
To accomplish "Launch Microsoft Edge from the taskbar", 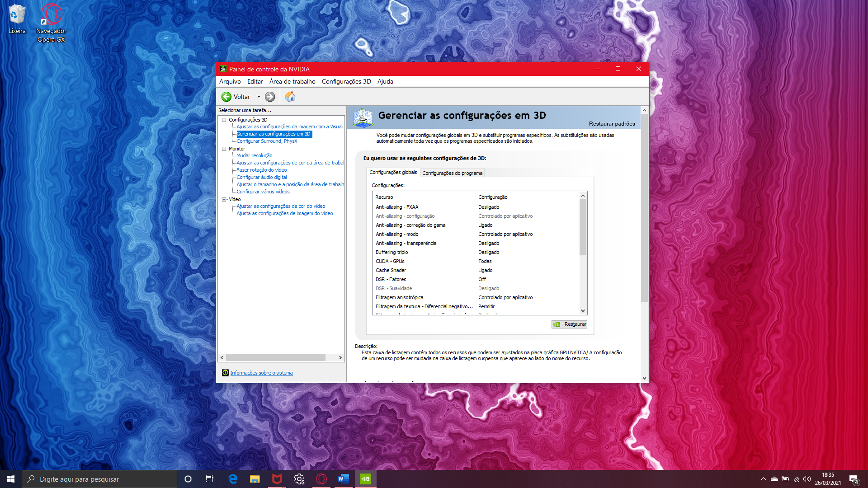I will (x=233, y=479).
